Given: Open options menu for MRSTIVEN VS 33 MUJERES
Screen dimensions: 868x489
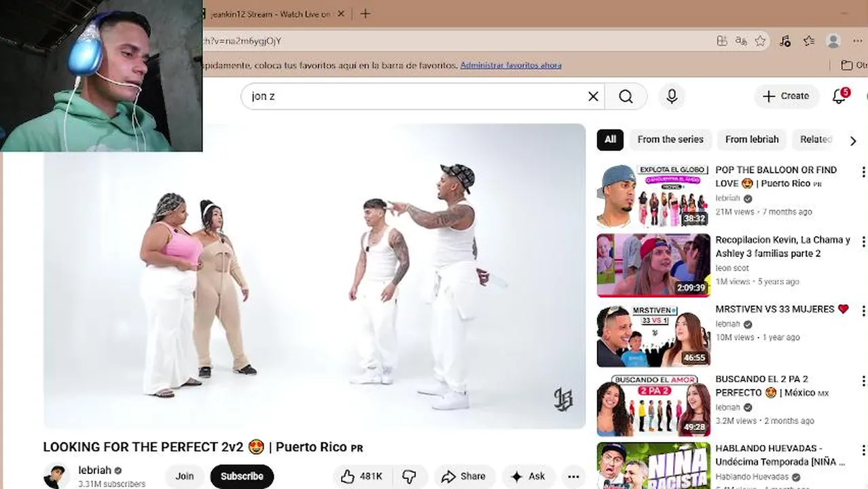Looking at the screenshot, I should 863,311.
